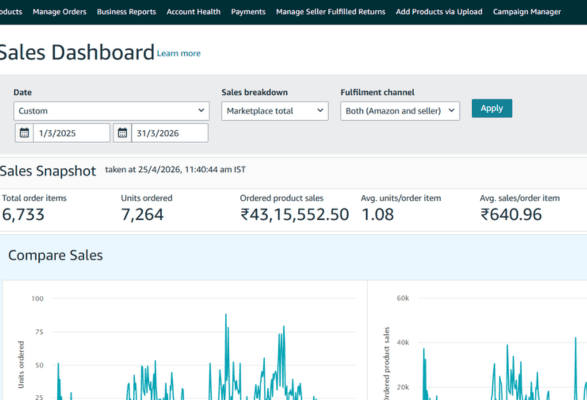587x400 pixels.
Task: Click the snapshot timestamp text
Action: pos(175,170)
